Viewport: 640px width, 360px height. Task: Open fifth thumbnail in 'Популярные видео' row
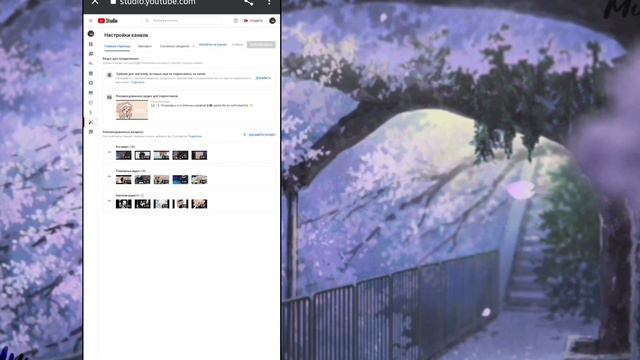coord(199,180)
